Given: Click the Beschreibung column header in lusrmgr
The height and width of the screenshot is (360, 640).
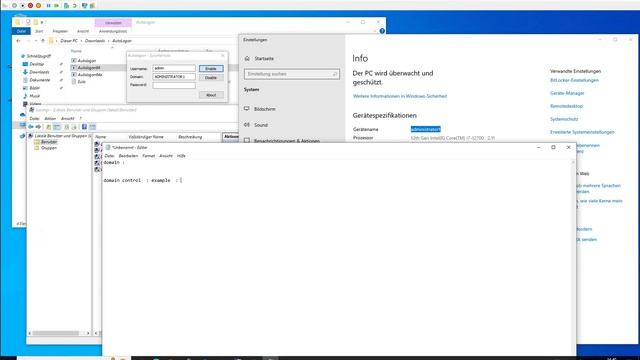Looking at the screenshot, I should pyautogui.click(x=190, y=137).
